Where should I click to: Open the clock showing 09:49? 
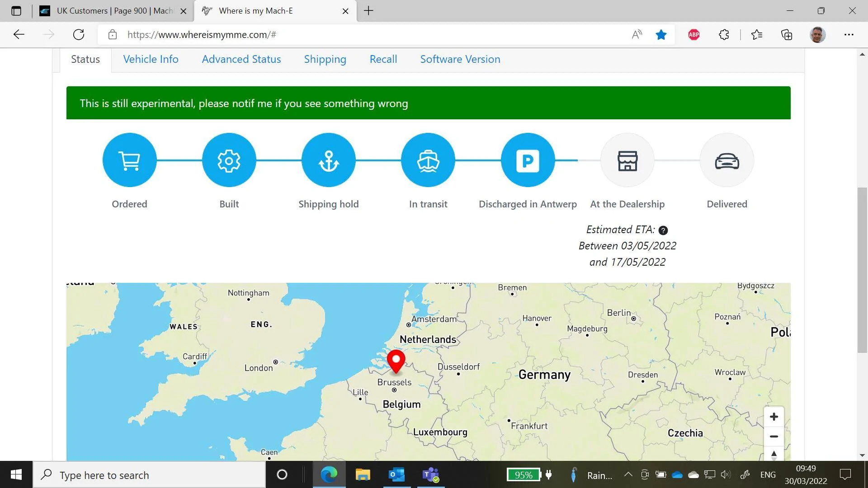(806, 475)
